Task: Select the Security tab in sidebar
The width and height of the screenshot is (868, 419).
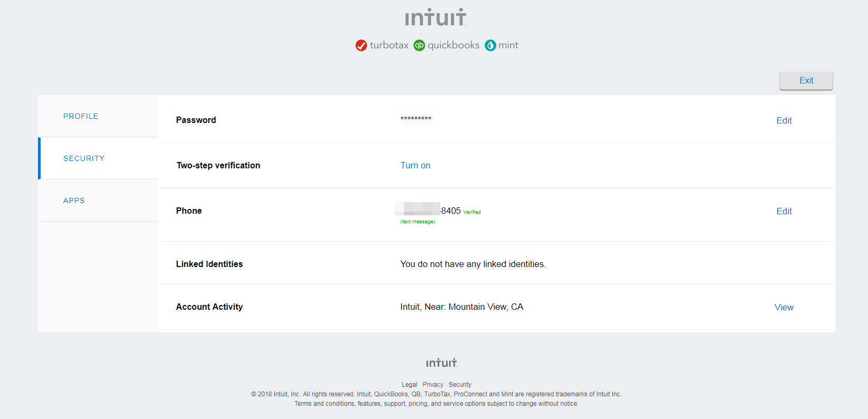Action: coord(98,158)
